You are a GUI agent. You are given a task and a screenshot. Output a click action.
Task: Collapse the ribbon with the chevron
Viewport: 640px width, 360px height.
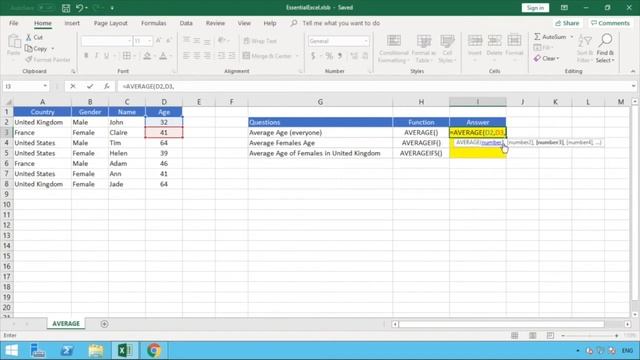pos(633,71)
